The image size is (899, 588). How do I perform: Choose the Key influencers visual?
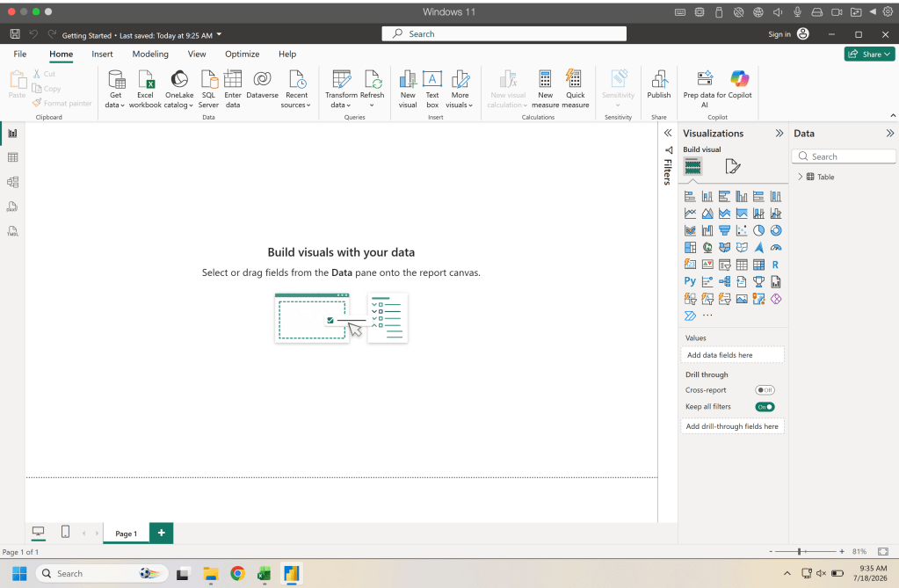(707, 281)
